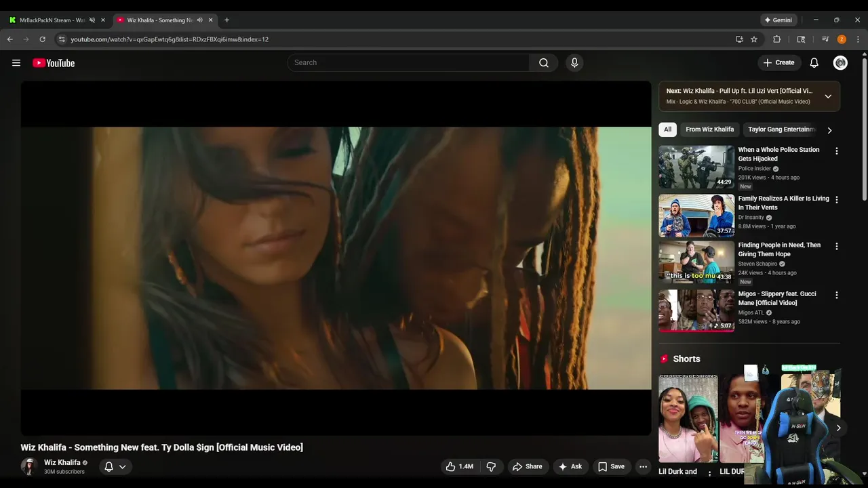
Task: Open the Shorts section heading
Action: 686,359
